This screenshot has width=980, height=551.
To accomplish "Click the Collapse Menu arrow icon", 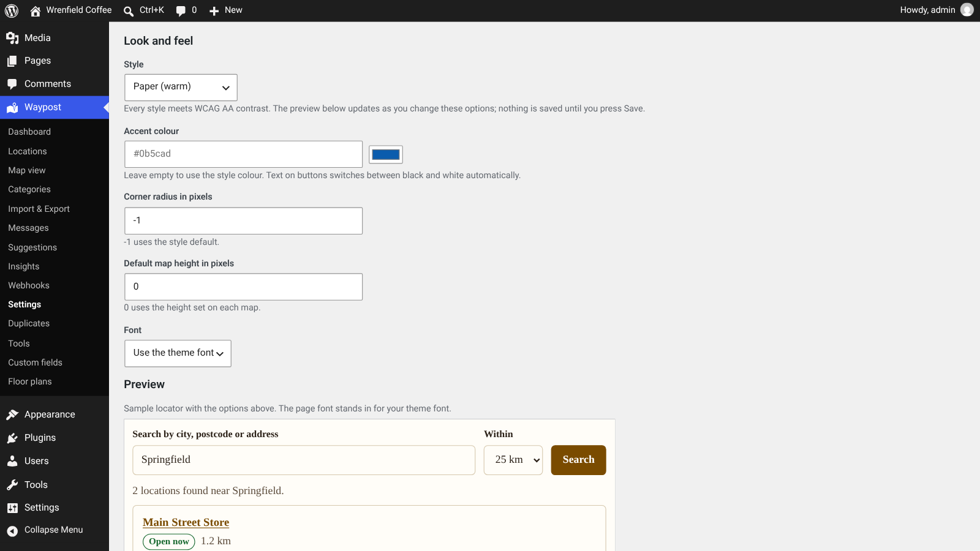I will (12, 530).
